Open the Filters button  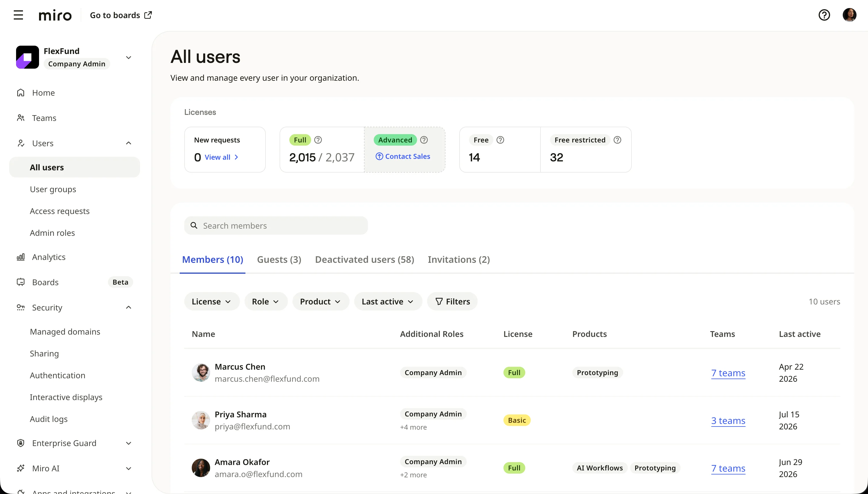(x=452, y=301)
